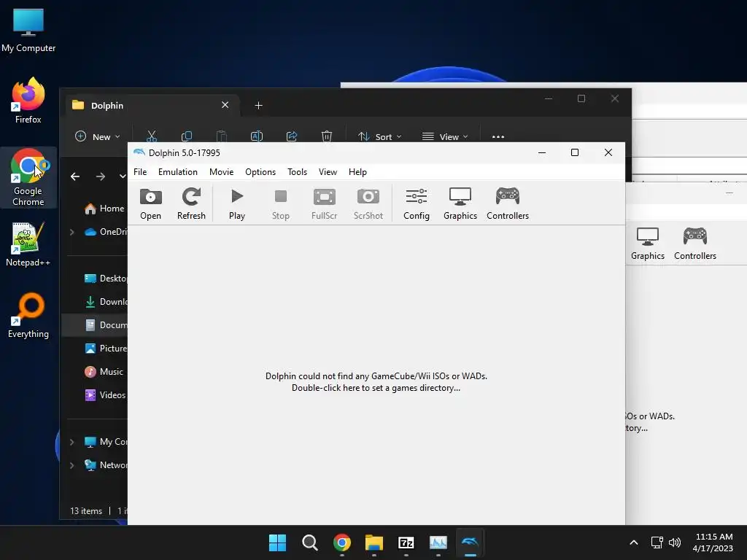Image resolution: width=747 pixels, height=560 pixels.
Task: Refresh the Dolphin game list
Action: tap(191, 204)
